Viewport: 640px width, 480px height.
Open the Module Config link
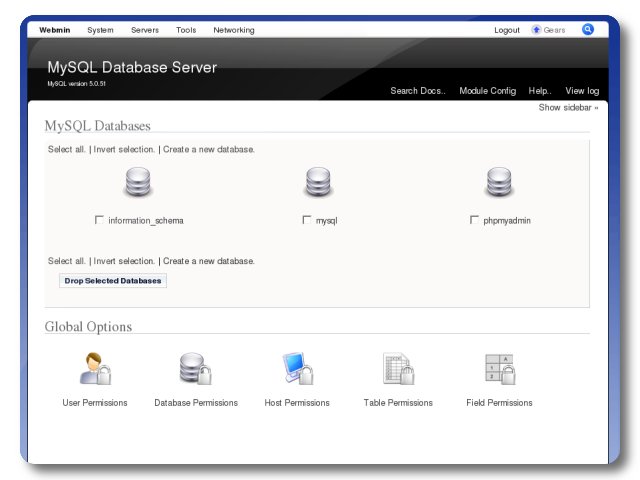(487, 91)
